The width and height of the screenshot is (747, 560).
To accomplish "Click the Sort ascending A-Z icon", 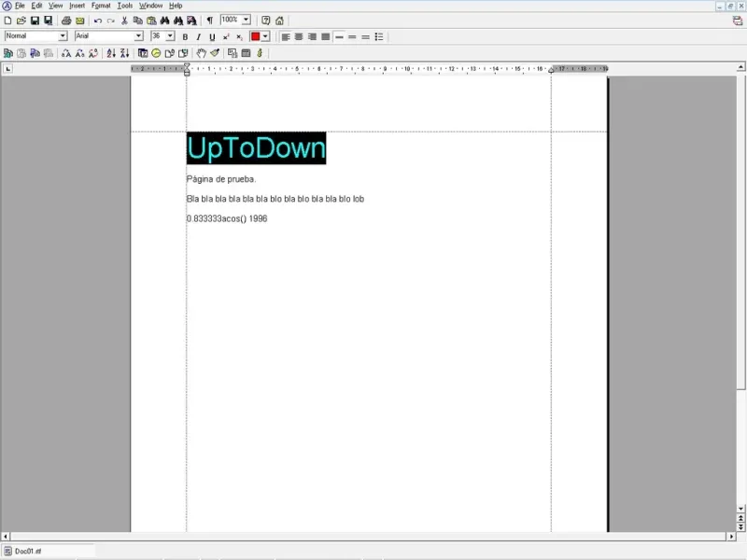I will pos(111,53).
